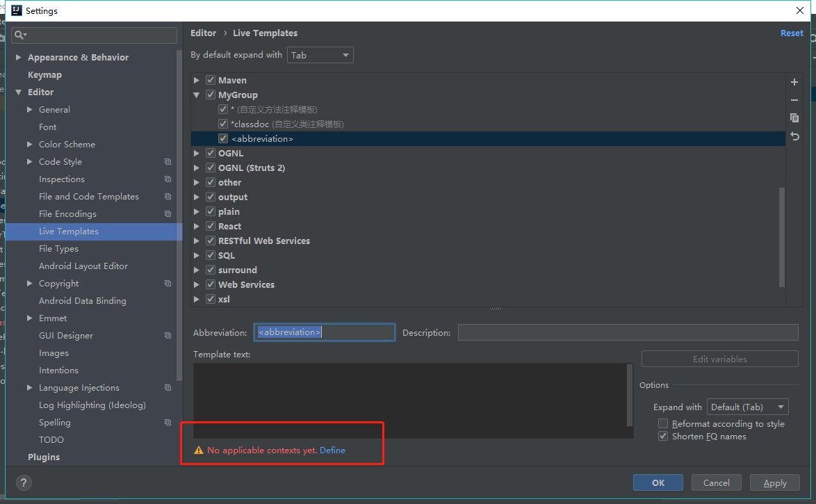Disable the SQL group checkbox
This screenshot has width=816, height=504.
point(211,255)
